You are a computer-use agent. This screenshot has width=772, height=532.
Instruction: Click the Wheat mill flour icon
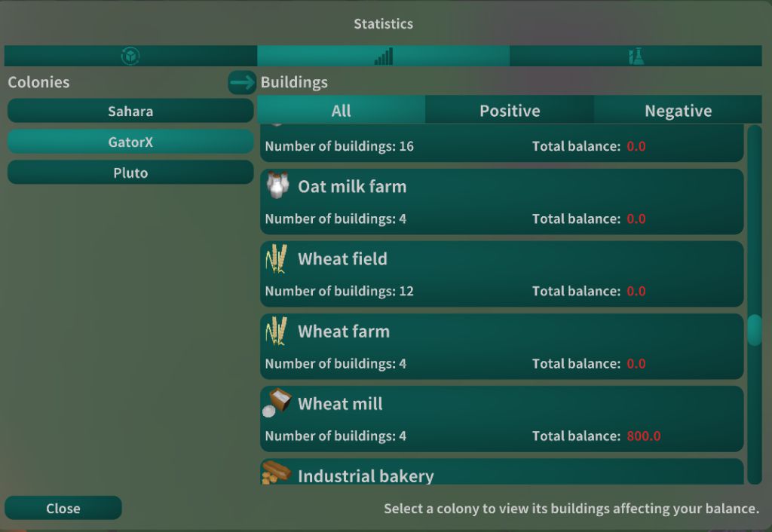277,402
